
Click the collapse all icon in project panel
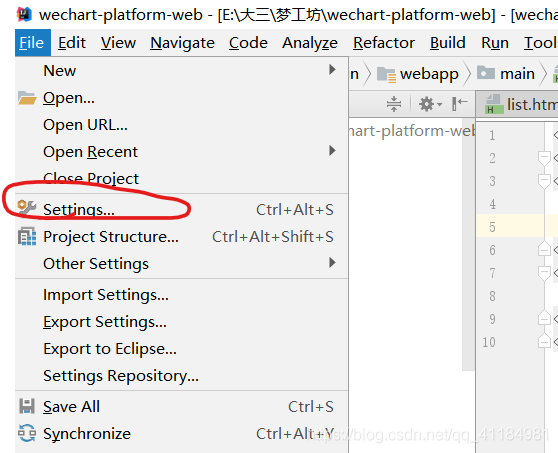(394, 104)
